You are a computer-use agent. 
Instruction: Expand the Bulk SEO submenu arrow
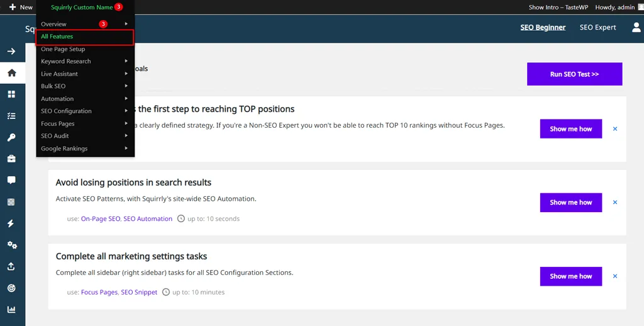coord(126,86)
